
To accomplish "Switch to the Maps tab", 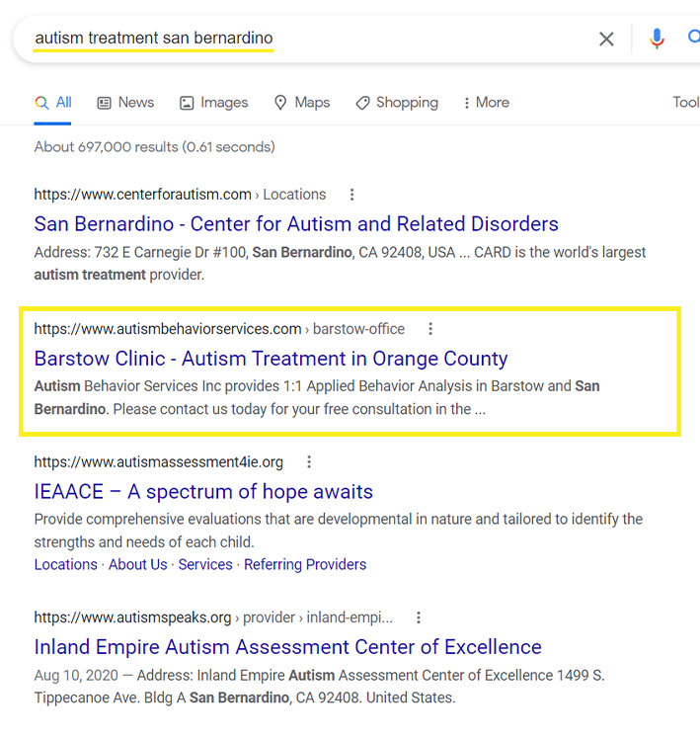I will pos(302,103).
